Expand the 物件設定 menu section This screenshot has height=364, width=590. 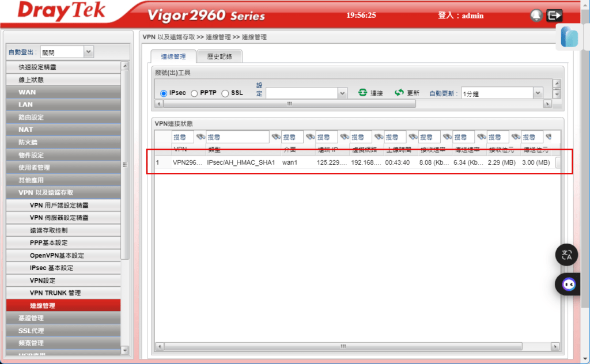point(63,155)
